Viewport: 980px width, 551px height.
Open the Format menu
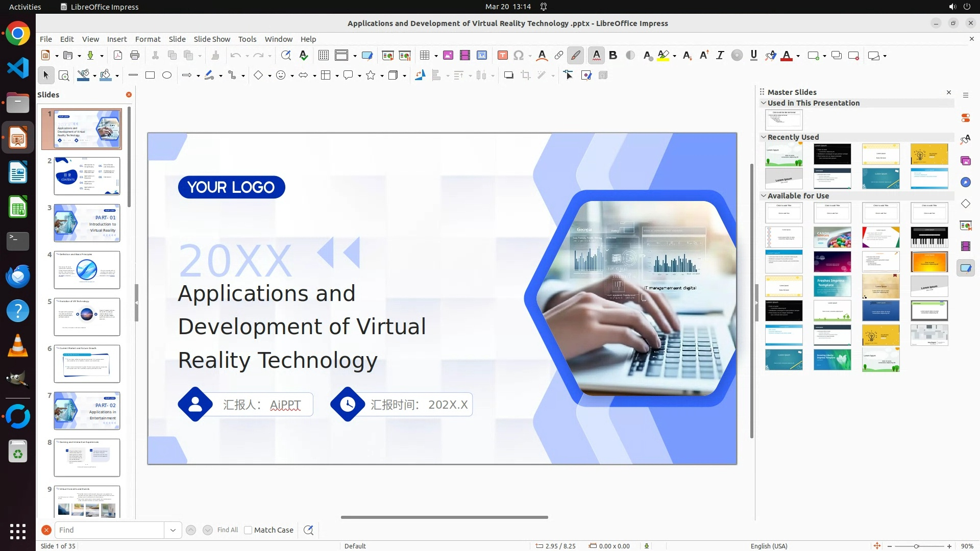click(x=148, y=39)
